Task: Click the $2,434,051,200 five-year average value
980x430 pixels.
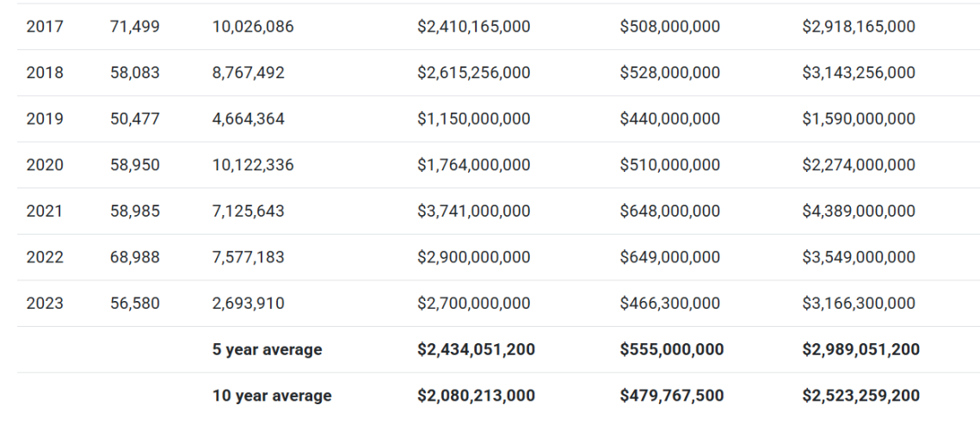Action: pyautogui.click(x=476, y=349)
